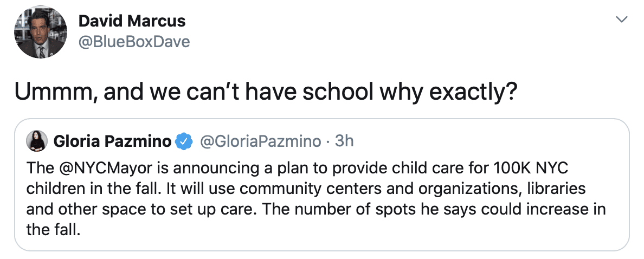This screenshot has width=644, height=259.
Task: Click the blue verified badge
Action: (x=186, y=142)
